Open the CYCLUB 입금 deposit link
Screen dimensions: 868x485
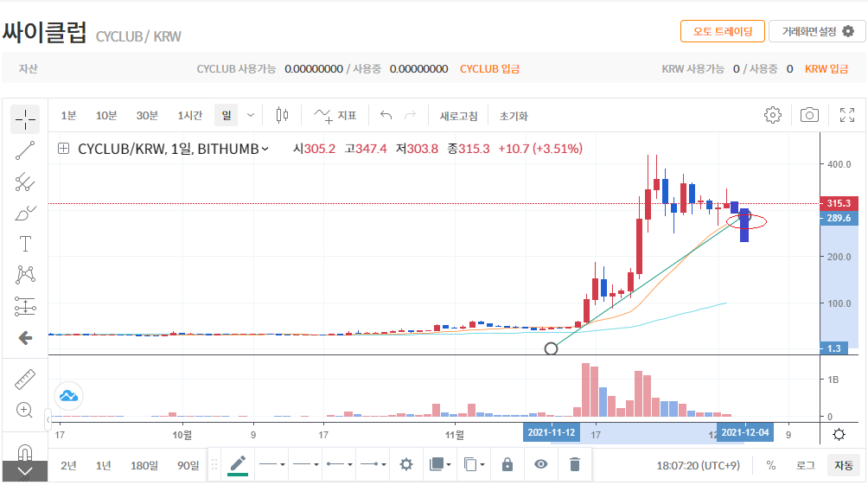click(x=490, y=68)
